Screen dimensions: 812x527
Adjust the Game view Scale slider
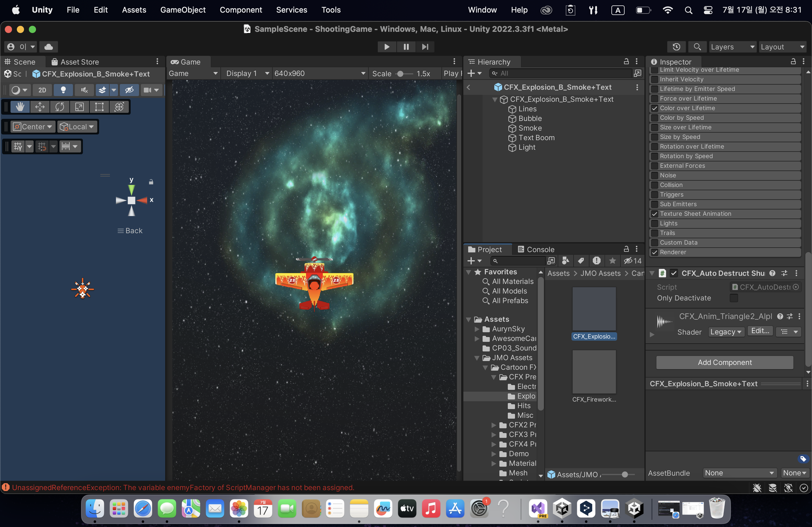401,74
